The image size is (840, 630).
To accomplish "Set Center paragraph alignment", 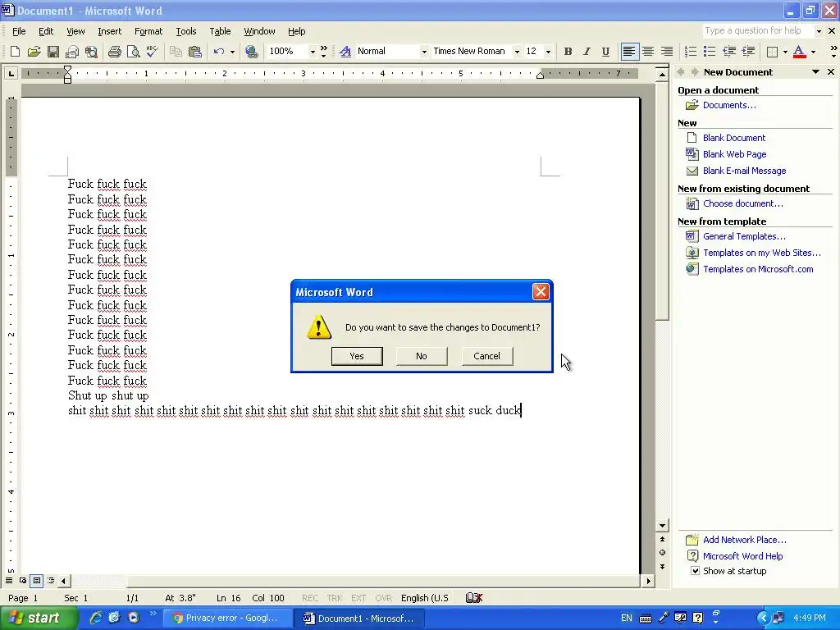I will coord(648,52).
